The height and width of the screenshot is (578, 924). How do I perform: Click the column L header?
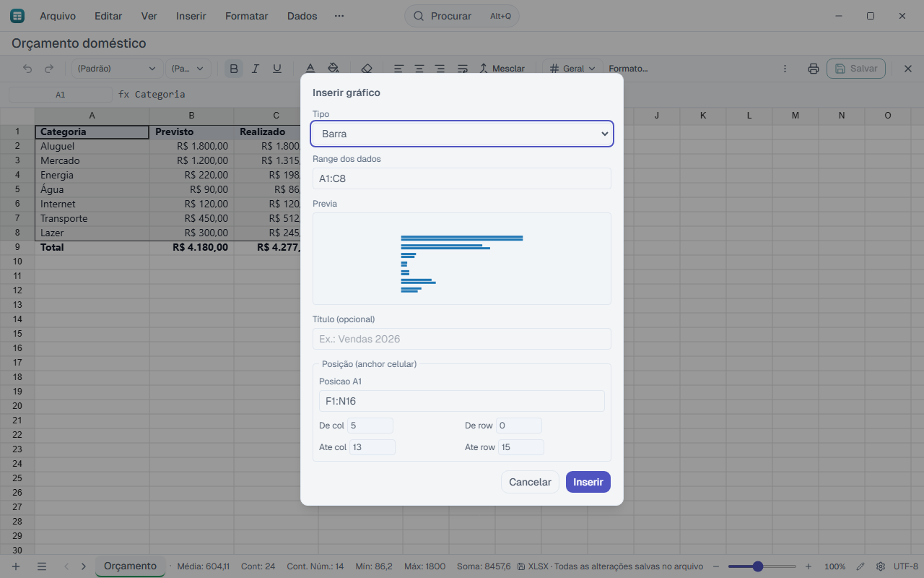point(749,116)
